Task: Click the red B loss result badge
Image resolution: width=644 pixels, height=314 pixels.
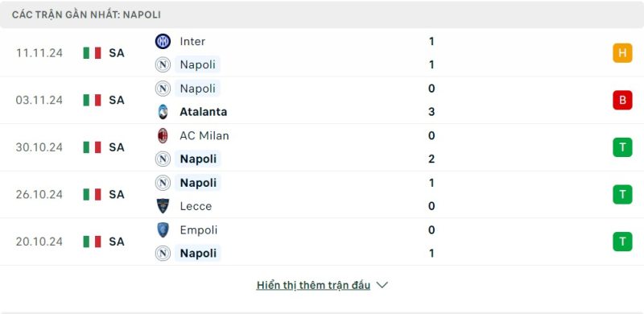Action: tap(622, 100)
